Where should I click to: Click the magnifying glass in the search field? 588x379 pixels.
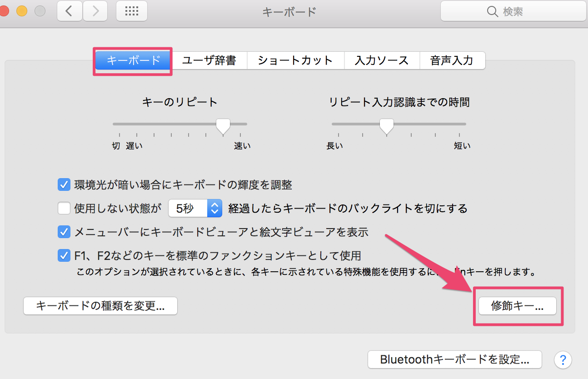pyautogui.click(x=493, y=11)
